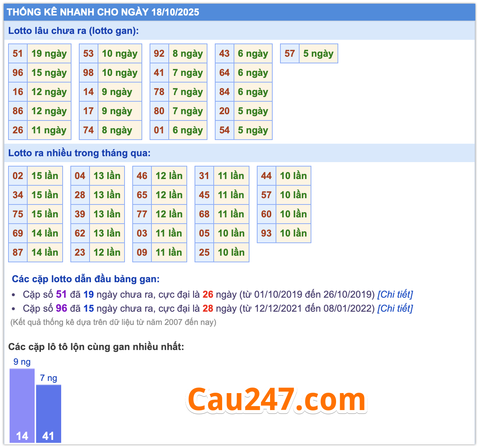Click lotto 23 with 12 lần
479x448 pixels.
(80, 252)
